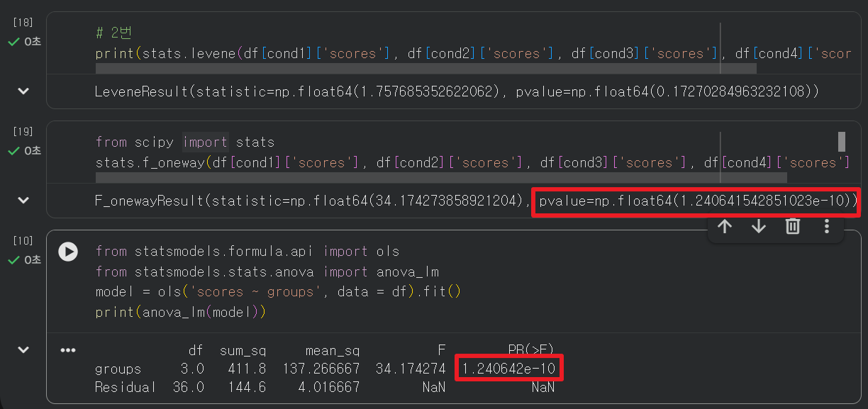This screenshot has width=868, height=409.
Task: Click groups sum_sq value 411.8
Action: point(247,369)
